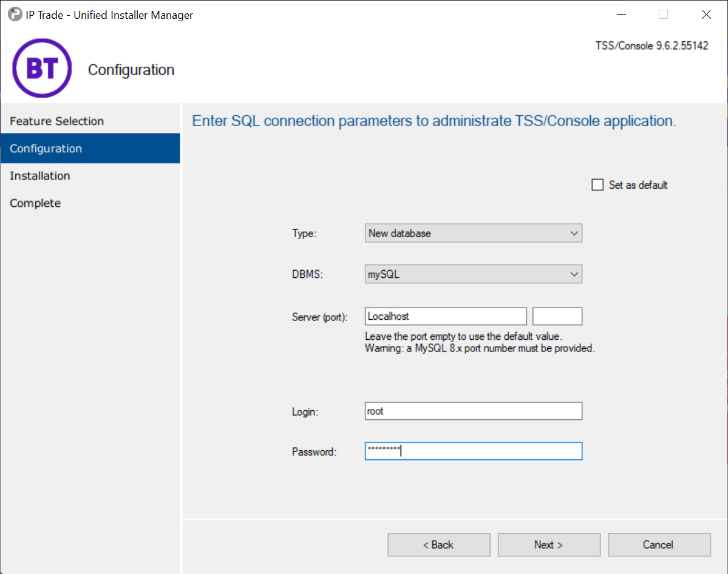Enable the Set as default checkbox
The image size is (728, 574).
click(x=597, y=184)
